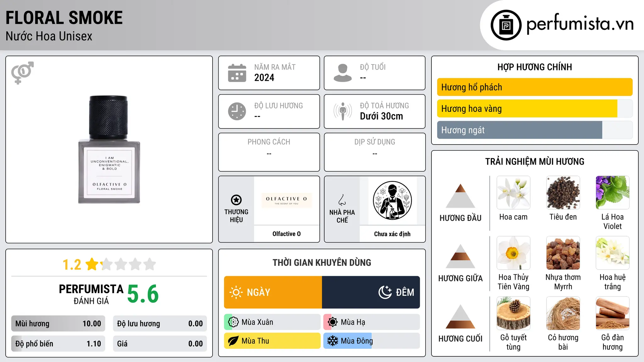Click the clock icon beside Độ lưu hương
This screenshot has height=362, width=644.
tap(237, 111)
